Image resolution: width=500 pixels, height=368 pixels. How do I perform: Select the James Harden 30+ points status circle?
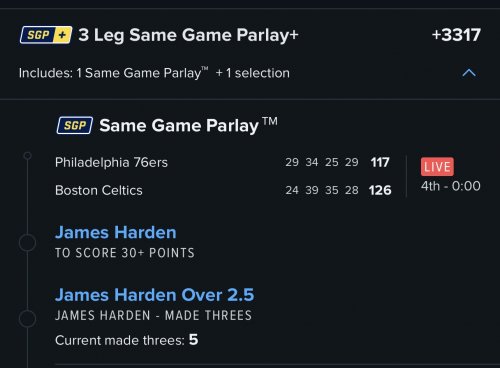tap(27, 243)
